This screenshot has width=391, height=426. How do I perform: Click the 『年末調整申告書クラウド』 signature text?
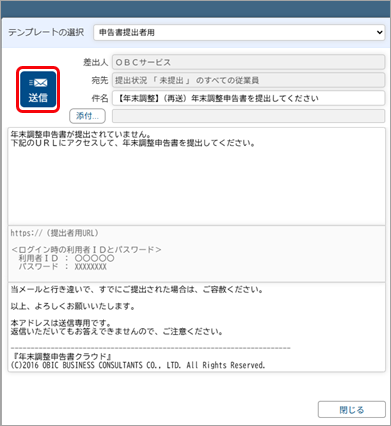click(62, 357)
